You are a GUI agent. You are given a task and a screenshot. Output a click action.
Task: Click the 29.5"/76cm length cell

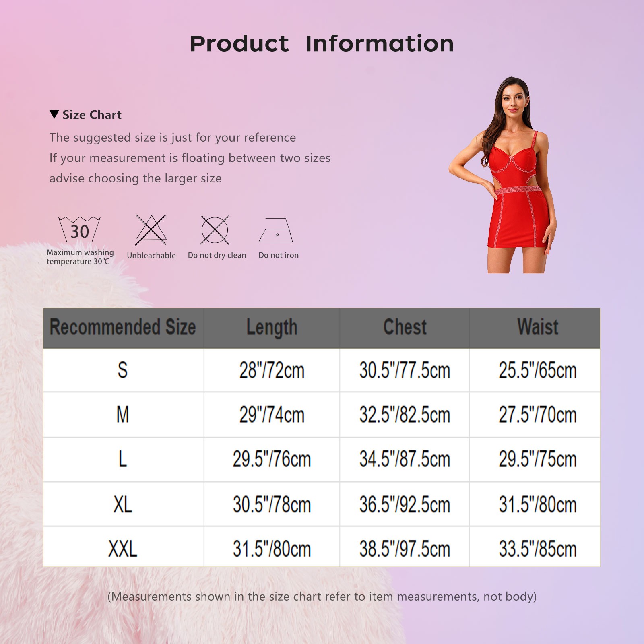[x=272, y=459]
